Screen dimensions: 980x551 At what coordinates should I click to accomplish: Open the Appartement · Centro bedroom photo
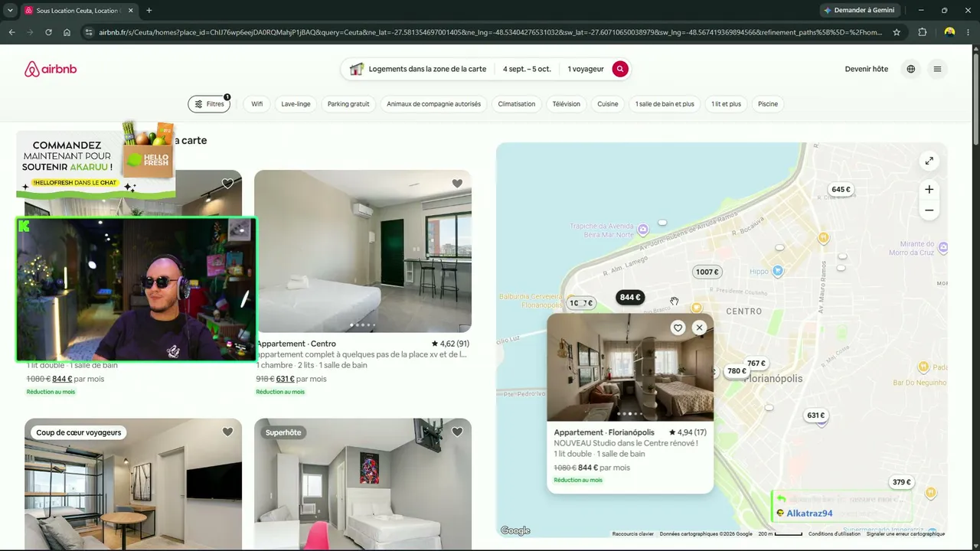tap(363, 251)
